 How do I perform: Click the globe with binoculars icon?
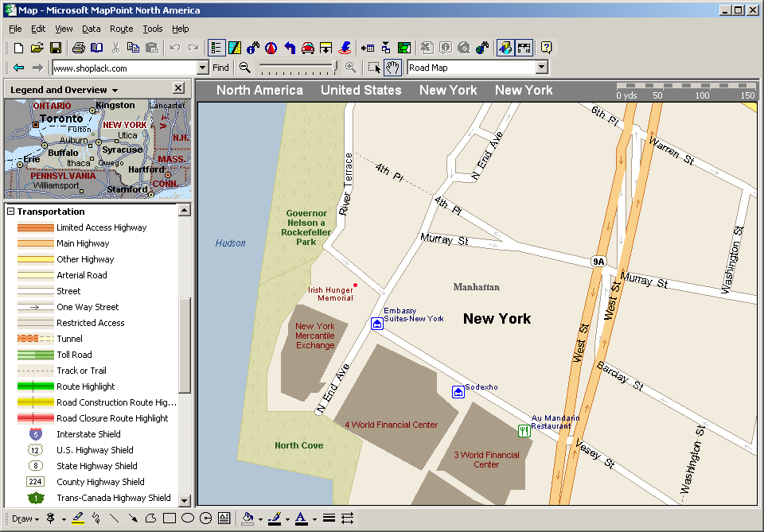[x=482, y=48]
